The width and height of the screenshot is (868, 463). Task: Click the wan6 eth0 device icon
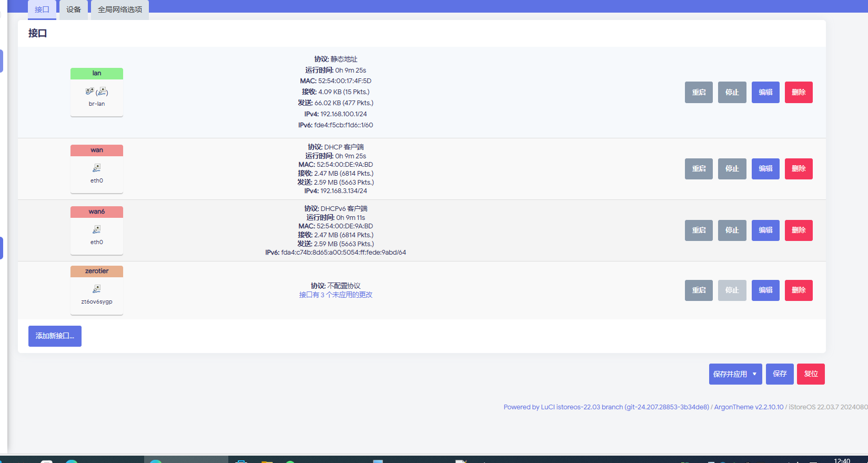click(97, 229)
